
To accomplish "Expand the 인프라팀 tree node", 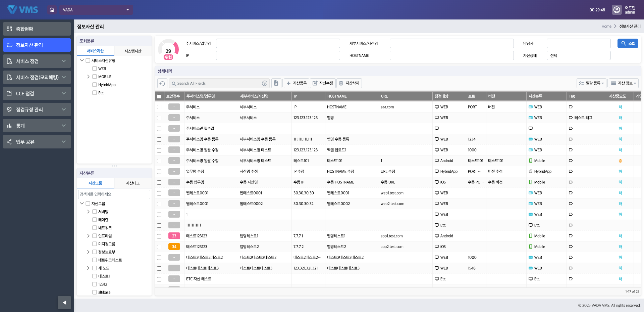I will pyautogui.click(x=88, y=236).
